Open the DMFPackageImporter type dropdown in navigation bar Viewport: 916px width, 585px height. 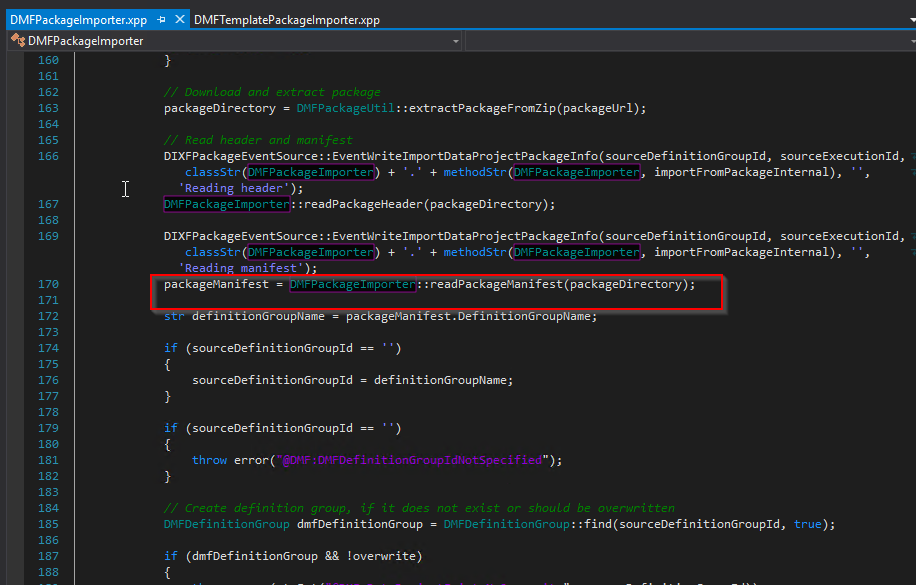[456, 40]
